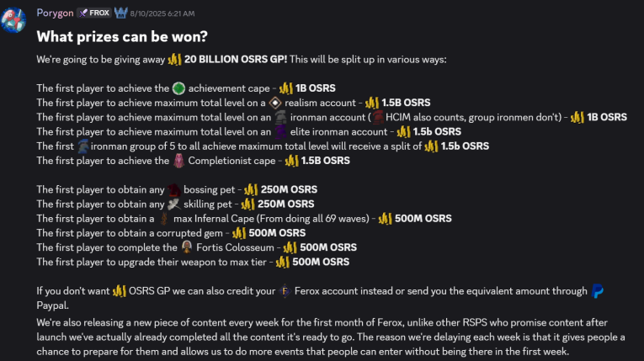Click the Fortis Colosseum emoji
The height and width of the screenshot is (361, 644).
point(187,247)
